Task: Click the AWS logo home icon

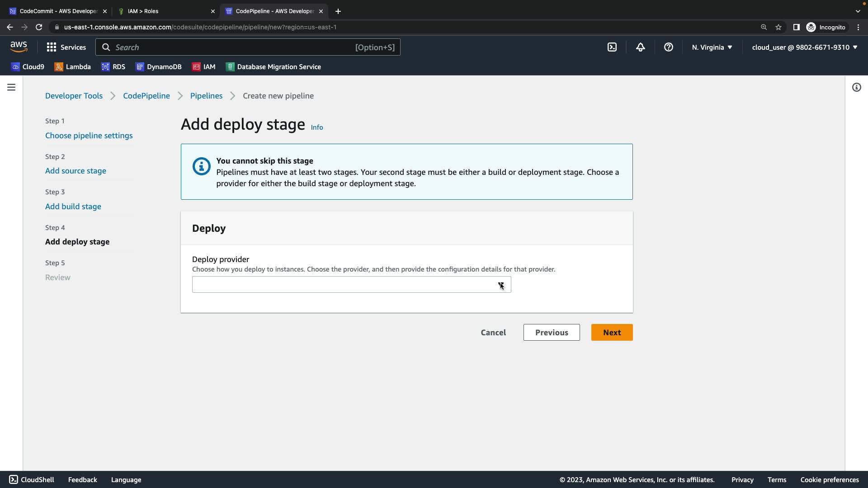Action: point(19,47)
